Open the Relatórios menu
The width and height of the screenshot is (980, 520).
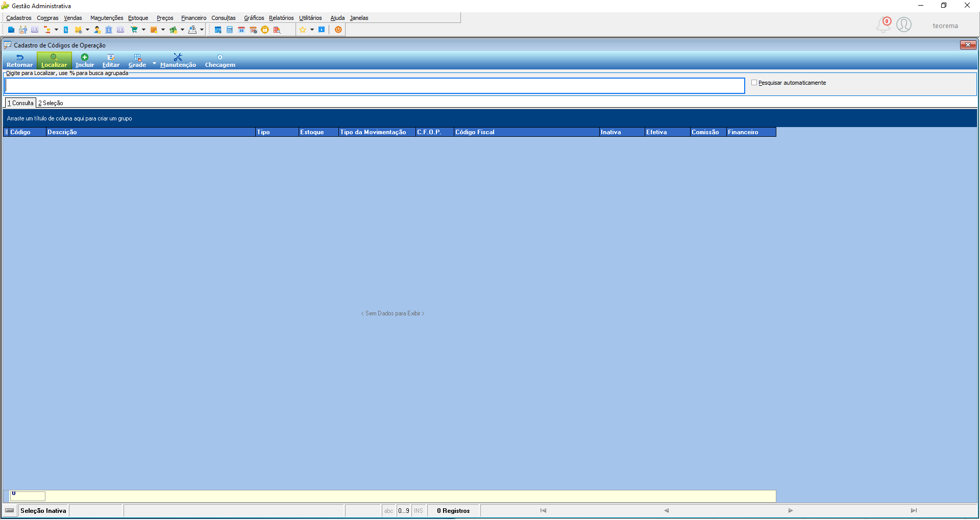click(x=281, y=18)
